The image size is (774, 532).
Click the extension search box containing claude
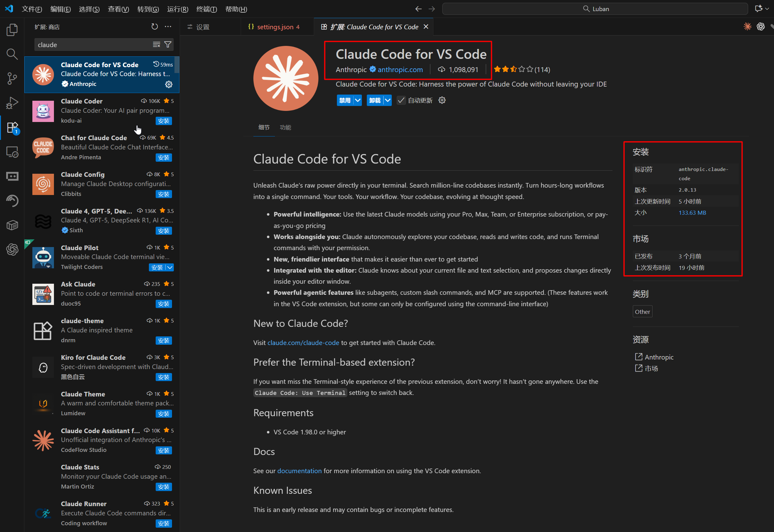(x=93, y=45)
